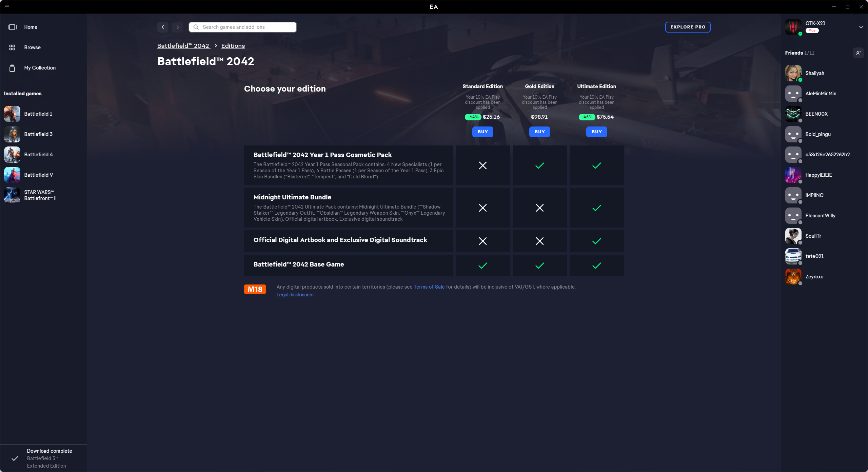This screenshot has width=868, height=472.
Task: Click the download complete checkmark icon
Action: coord(15,458)
